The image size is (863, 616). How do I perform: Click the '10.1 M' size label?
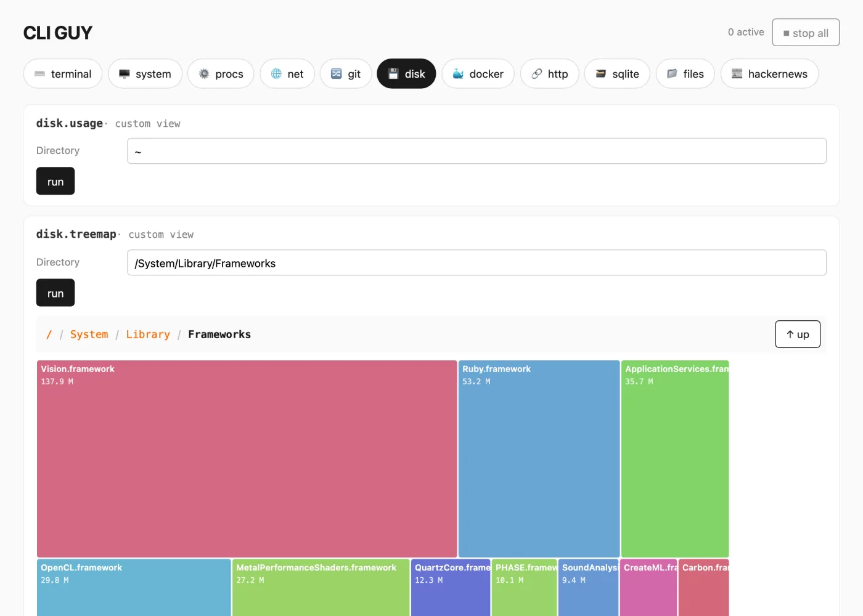510,580
